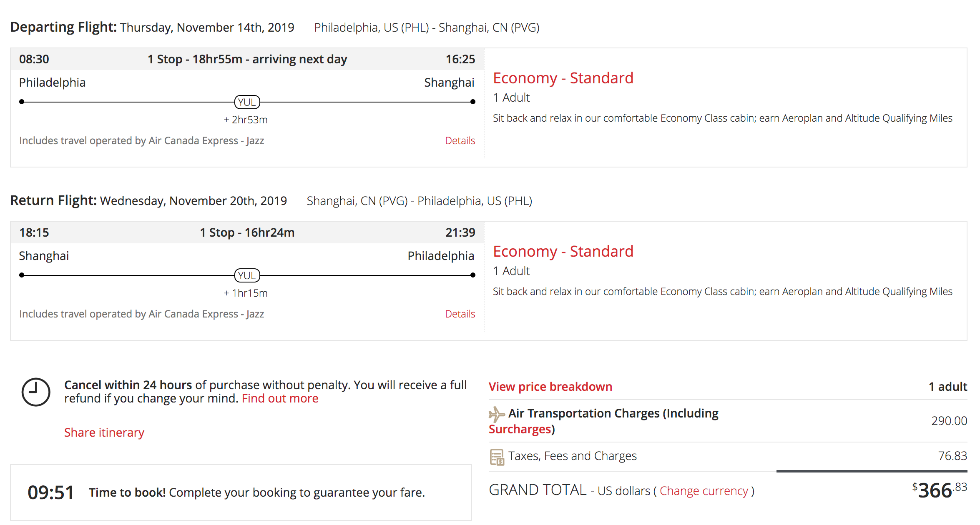
Task: Open the Find out more cancellation link
Action: [280, 398]
